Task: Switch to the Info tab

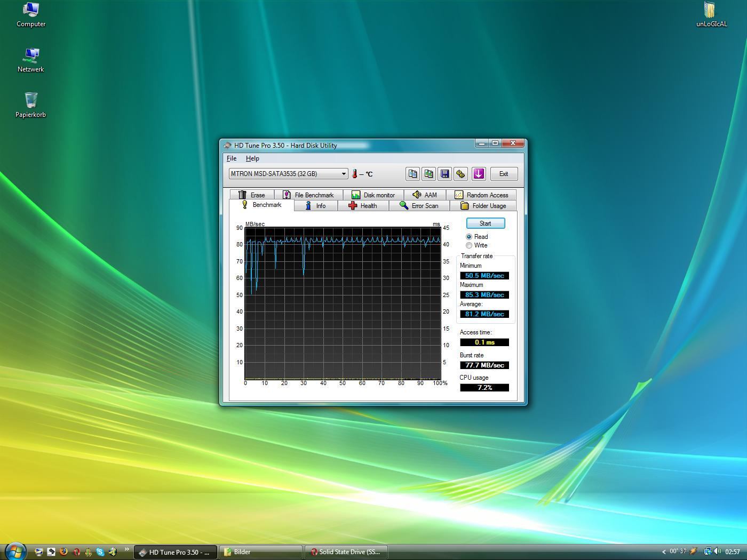Action: 316,206
